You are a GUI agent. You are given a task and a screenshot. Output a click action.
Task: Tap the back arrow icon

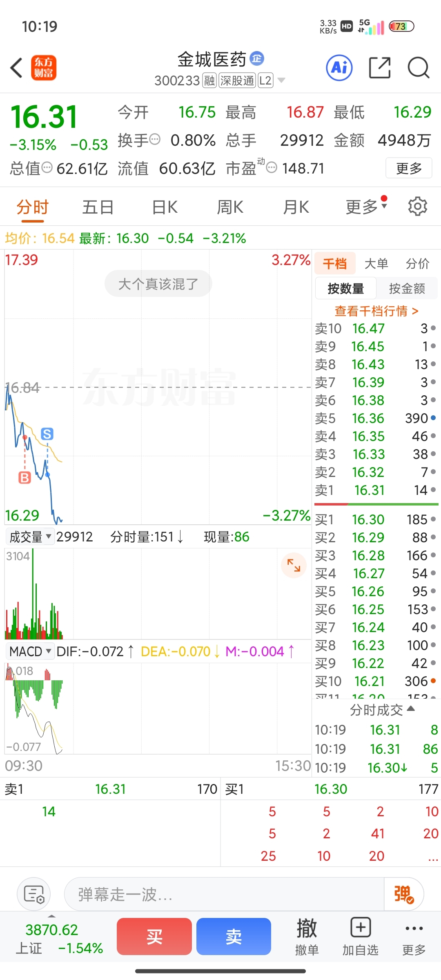[16, 68]
